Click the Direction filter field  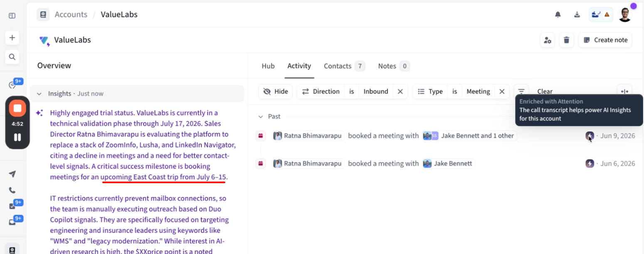[x=321, y=92]
